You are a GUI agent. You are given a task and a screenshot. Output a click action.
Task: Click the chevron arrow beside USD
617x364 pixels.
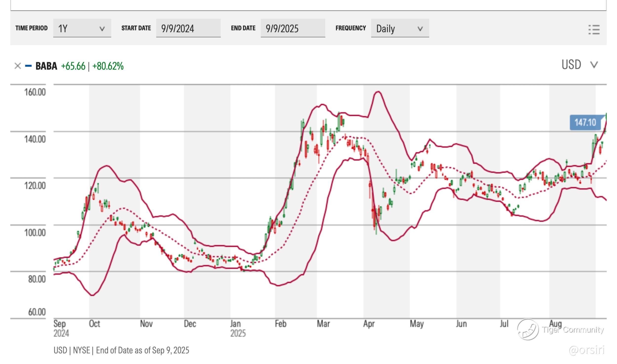pyautogui.click(x=594, y=65)
